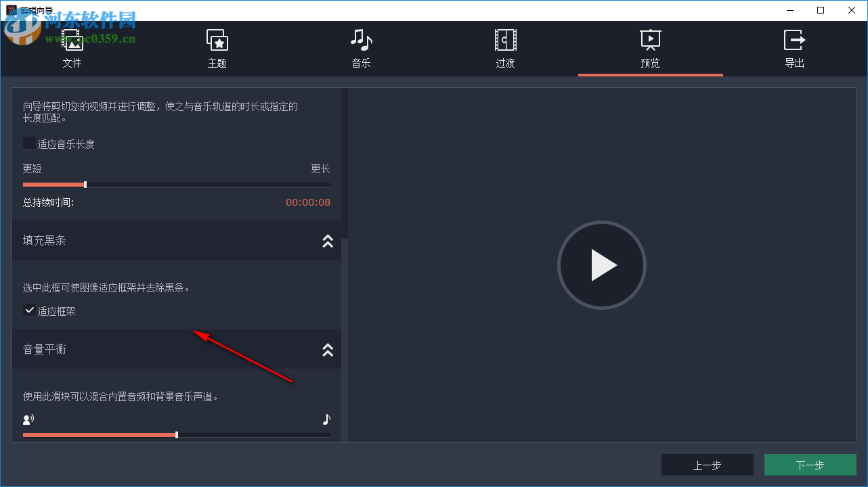Expand the 填充黑条 panel header

click(328, 241)
